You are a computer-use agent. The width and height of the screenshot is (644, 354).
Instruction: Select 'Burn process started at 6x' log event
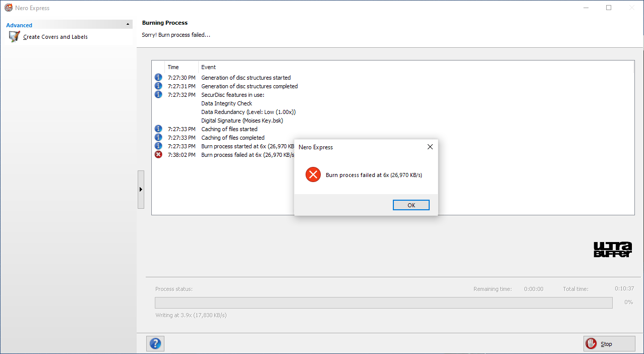248,146
